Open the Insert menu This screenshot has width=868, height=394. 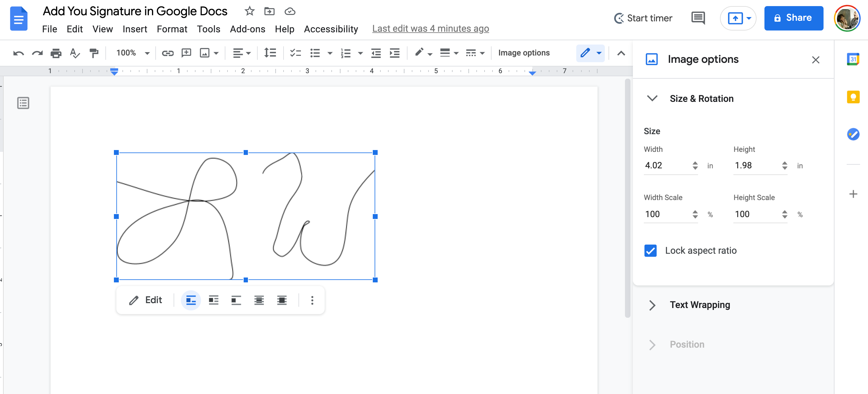135,28
